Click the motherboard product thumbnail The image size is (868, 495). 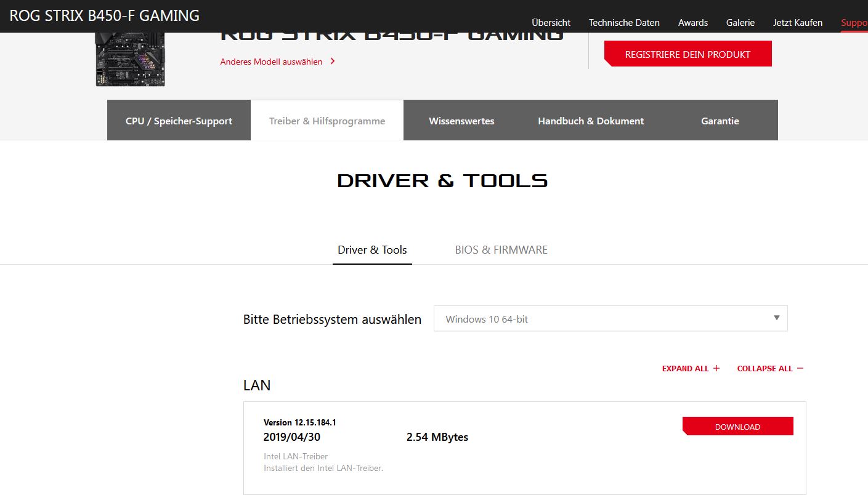131,59
